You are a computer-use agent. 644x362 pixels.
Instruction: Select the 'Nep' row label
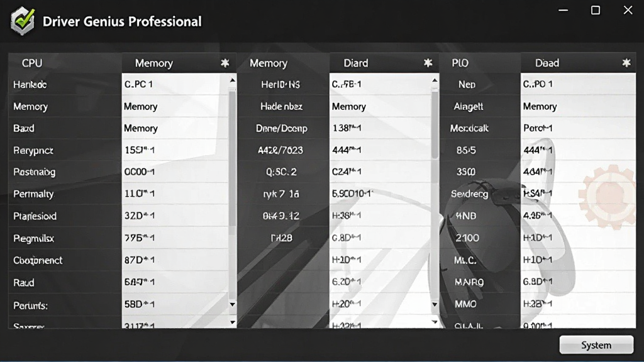pyautogui.click(x=467, y=85)
